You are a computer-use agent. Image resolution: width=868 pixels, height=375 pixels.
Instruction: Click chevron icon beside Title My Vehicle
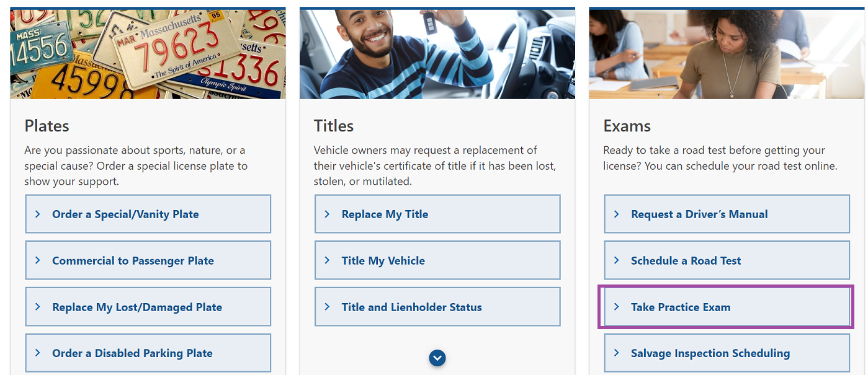click(x=327, y=260)
